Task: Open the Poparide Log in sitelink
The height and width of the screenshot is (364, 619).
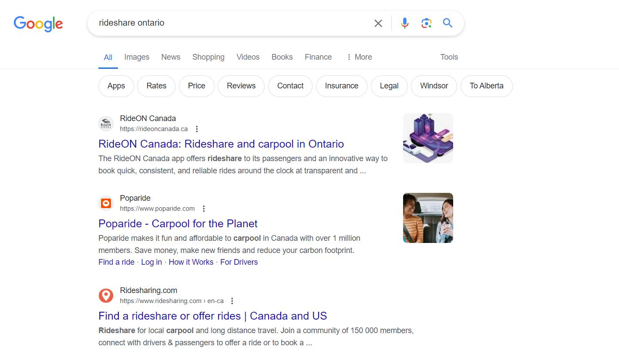Action: coord(151,262)
